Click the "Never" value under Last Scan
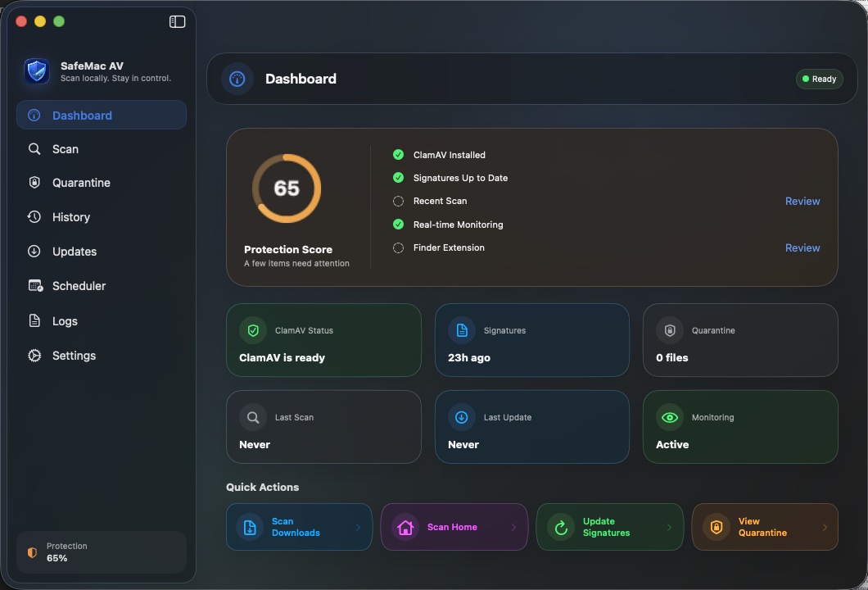868x590 pixels. [255, 445]
